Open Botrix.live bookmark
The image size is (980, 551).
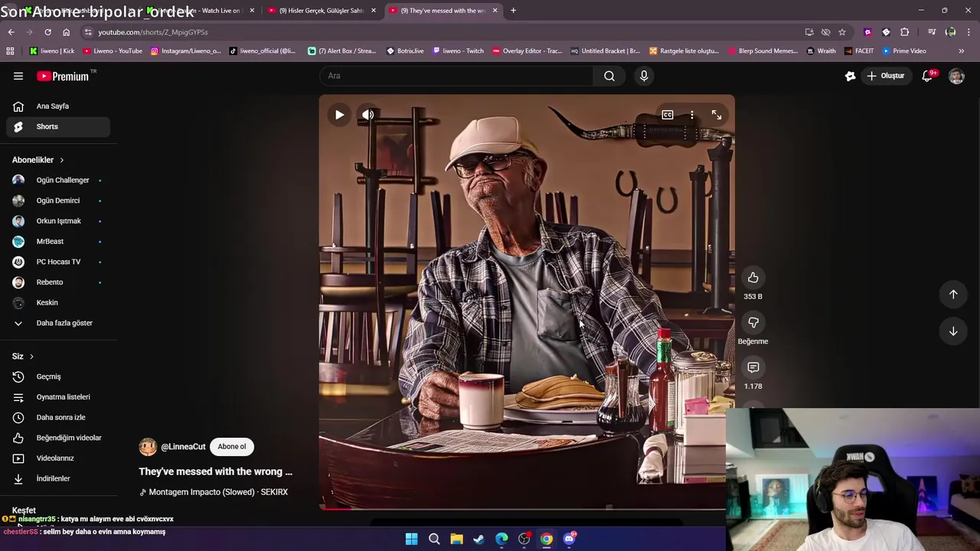(x=405, y=51)
